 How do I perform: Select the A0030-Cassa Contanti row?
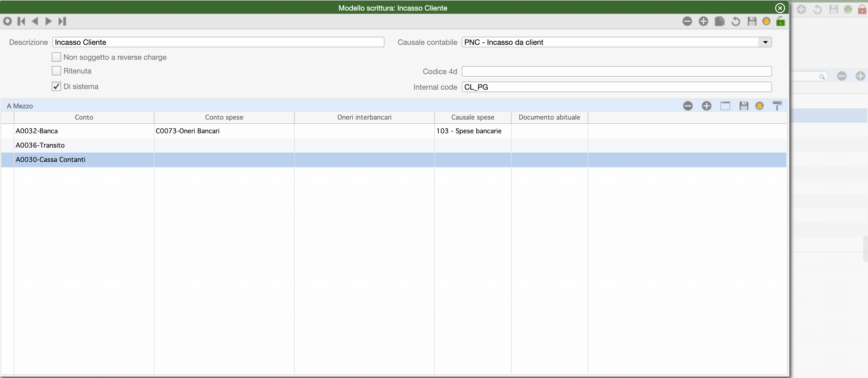pos(393,160)
